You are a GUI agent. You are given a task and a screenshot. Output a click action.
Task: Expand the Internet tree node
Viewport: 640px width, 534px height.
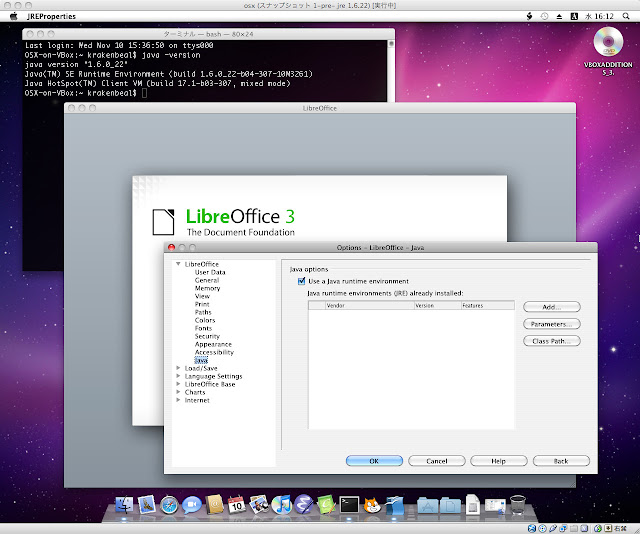[x=178, y=400]
